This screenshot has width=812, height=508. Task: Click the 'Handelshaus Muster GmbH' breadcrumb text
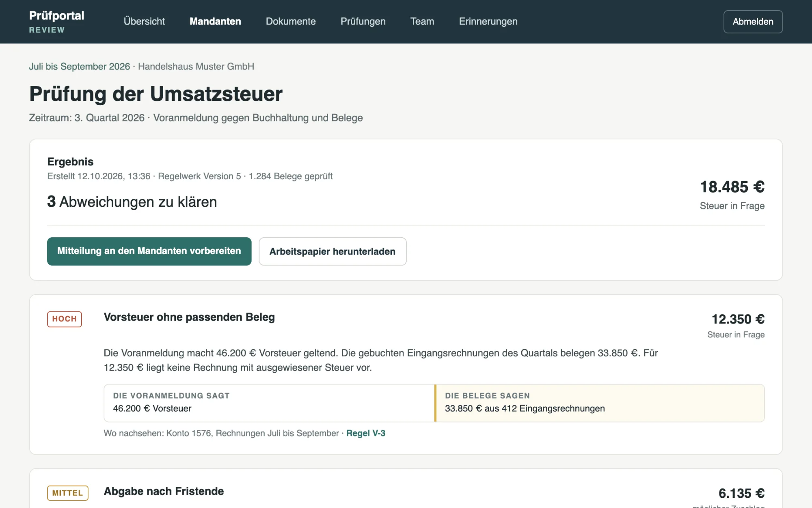[196, 66]
